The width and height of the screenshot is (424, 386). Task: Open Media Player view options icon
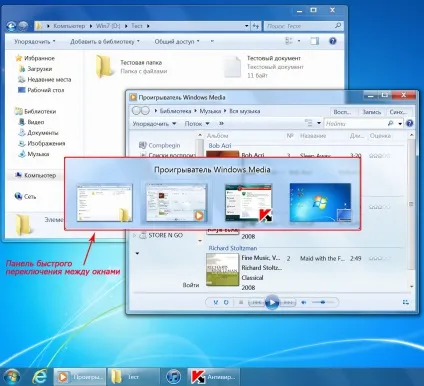click(x=309, y=123)
